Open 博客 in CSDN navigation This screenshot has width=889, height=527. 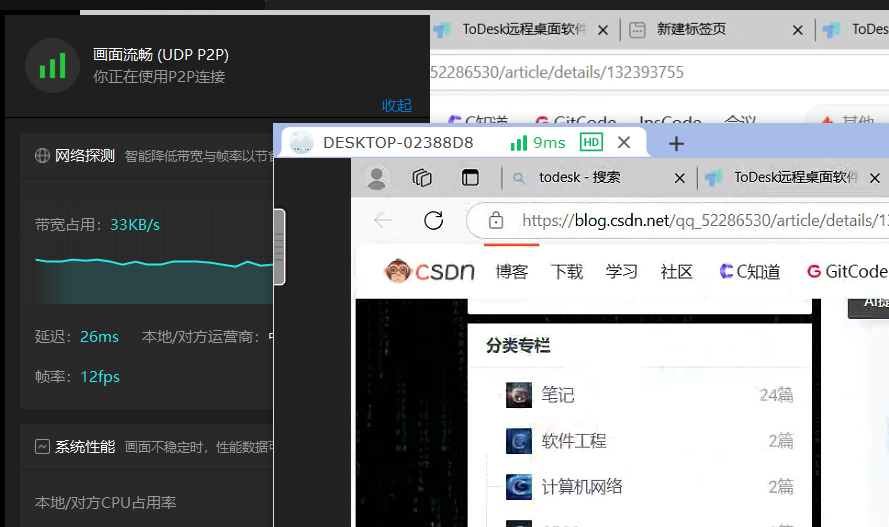511,272
